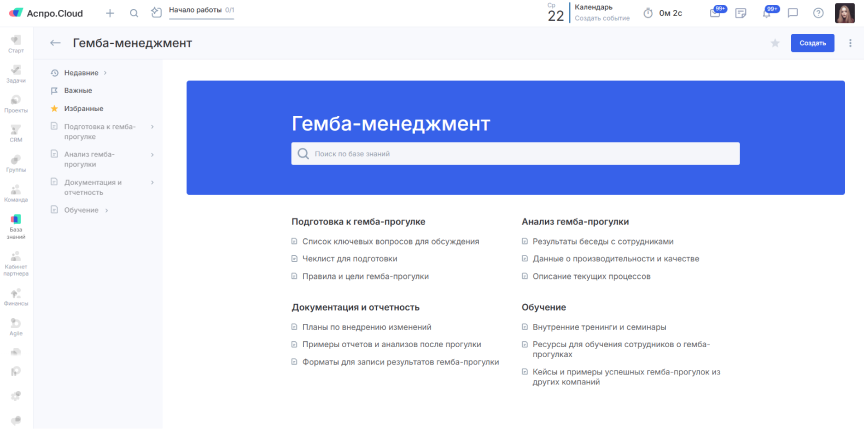The image size is (864, 429).
Task: Open the chat messages icon
Action: [793, 13]
